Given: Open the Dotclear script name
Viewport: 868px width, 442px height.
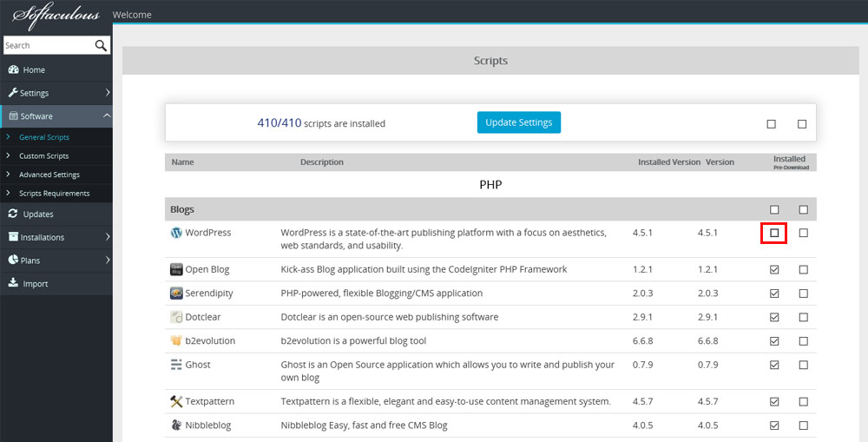Looking at the screenshot, I should pos(202,317).
